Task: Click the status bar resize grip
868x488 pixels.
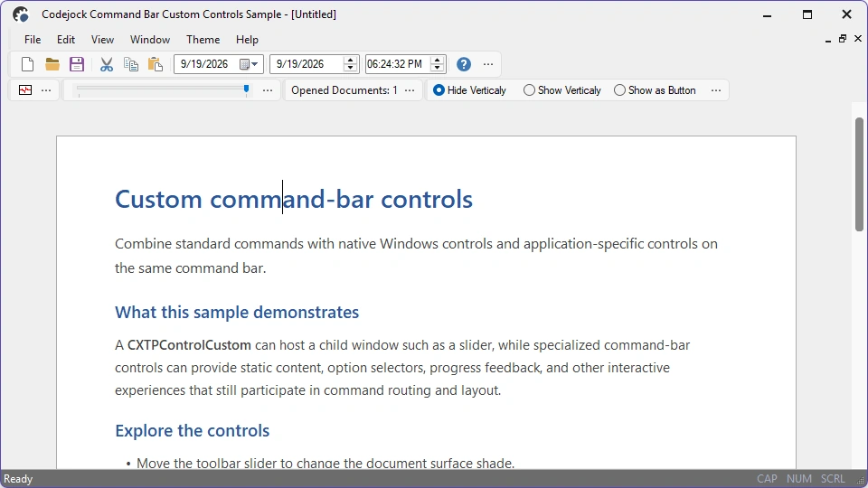Action: coord(860,481)
